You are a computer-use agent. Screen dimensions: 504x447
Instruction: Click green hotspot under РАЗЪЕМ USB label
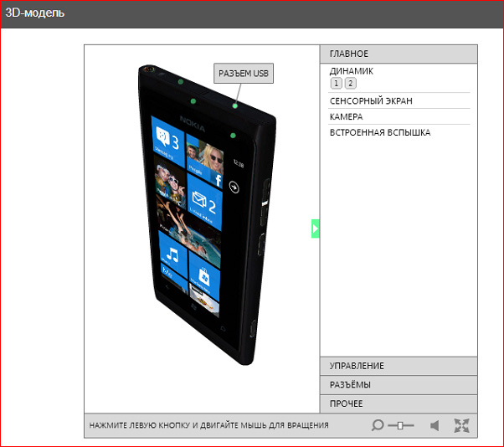pyautogui.click(x=235, y=105)
